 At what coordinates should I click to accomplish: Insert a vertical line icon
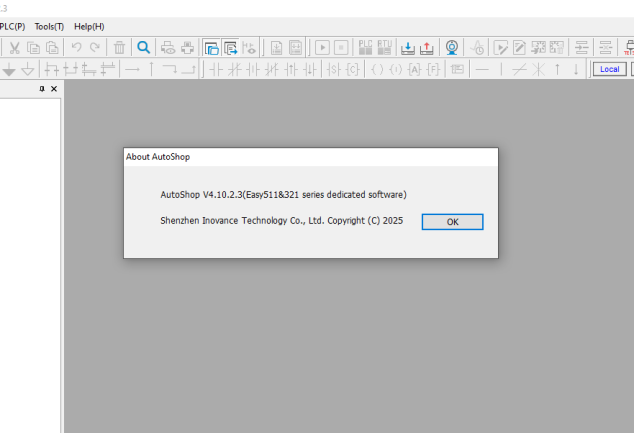click(501, 70)
